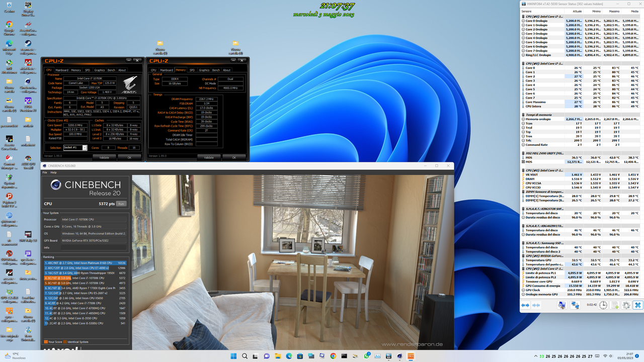This screenshot has width=644, height=362.
Task: Open the Socket #1 selection dropdown in CPU-Z
Action: point(85,147)
